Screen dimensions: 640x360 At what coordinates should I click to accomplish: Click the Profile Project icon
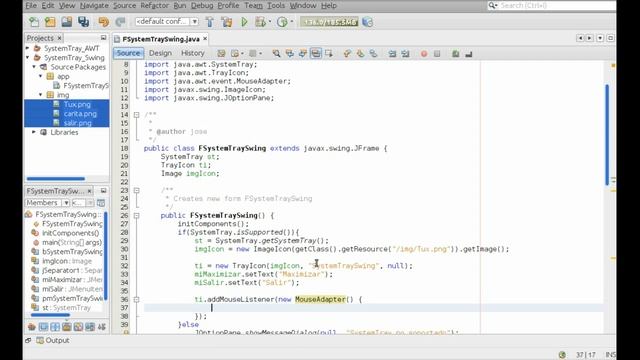(282, 22)
